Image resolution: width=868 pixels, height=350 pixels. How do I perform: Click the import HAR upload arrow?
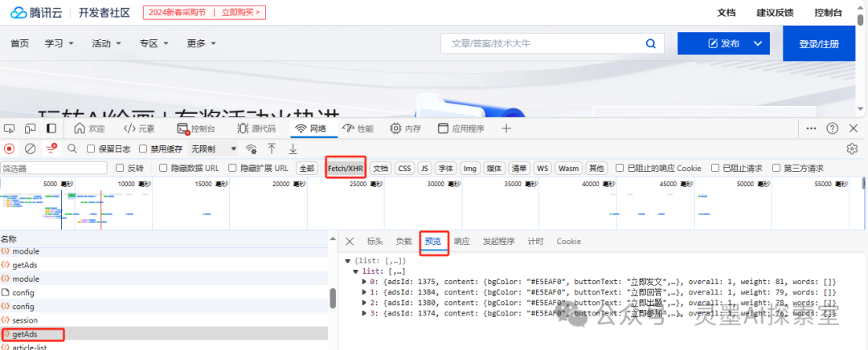272,149
